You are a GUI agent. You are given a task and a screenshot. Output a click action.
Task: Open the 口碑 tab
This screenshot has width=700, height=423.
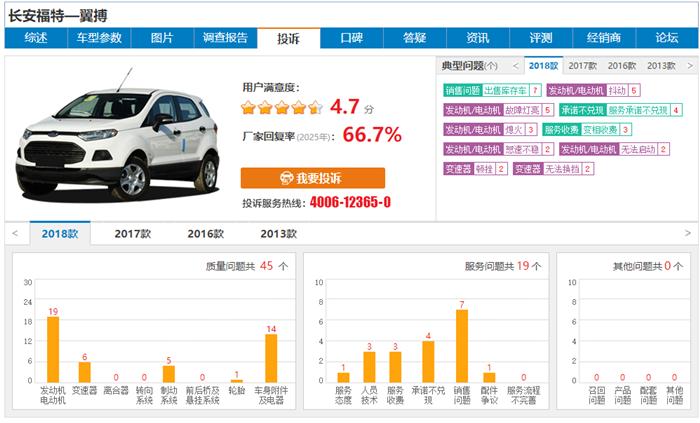352,38
